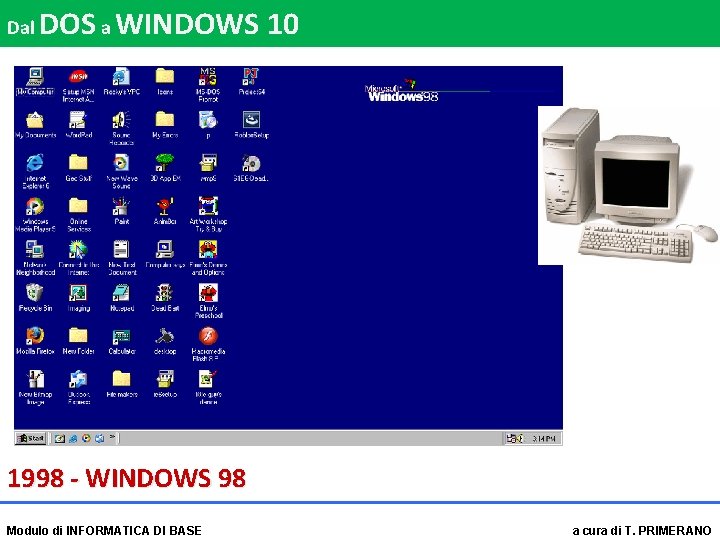
Task: Launch Paint from the desktop
Action: point(121,211)
